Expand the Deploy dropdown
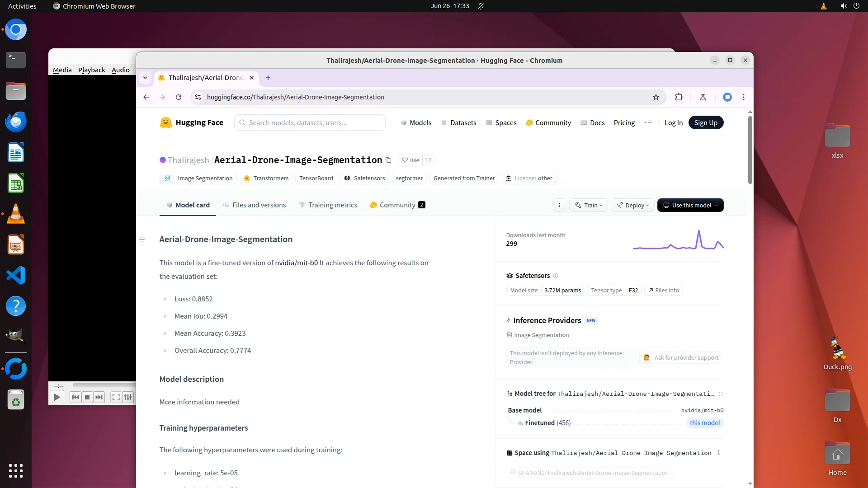868x488 pixels. (x=633, y=205)
